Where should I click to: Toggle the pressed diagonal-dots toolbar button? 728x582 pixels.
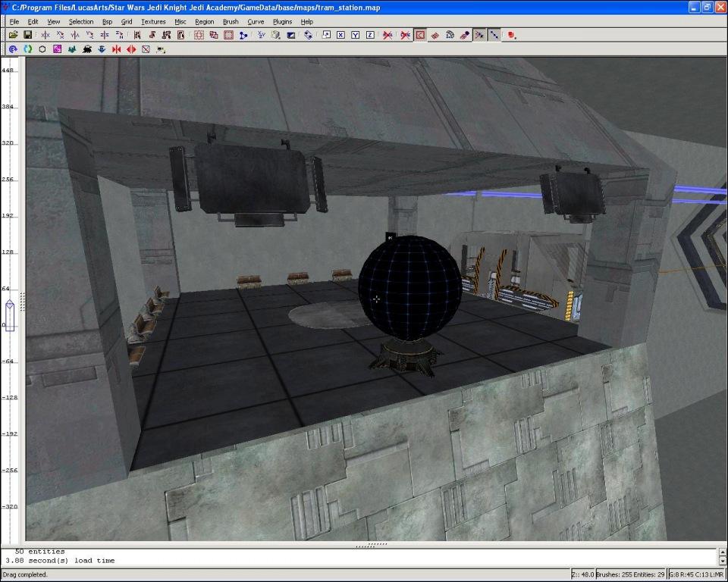click(494, 35)
